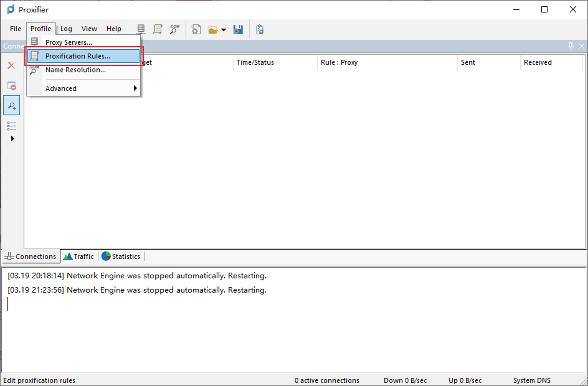Expand the sidebar arrow below list icon

point(12,138)
